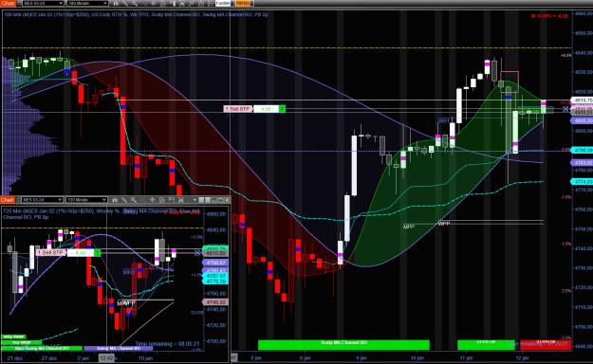Select green Wkly VWAP label in small chart
The image size is (593, 364).
click(x=13, y=337)
